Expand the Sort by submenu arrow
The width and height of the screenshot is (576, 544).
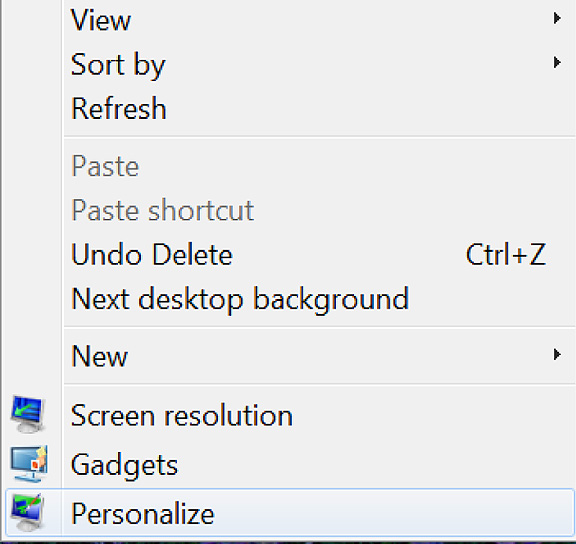tap(557, 62)
